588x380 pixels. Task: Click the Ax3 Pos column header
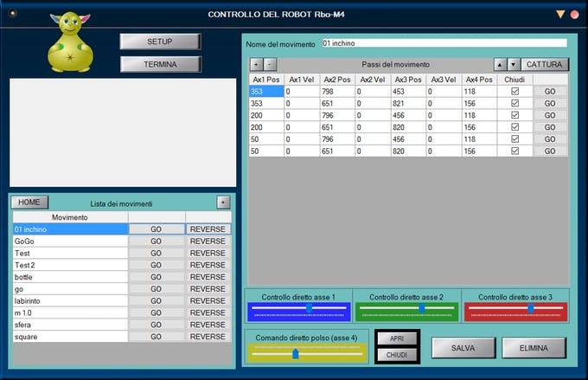(x=408, y=80)
